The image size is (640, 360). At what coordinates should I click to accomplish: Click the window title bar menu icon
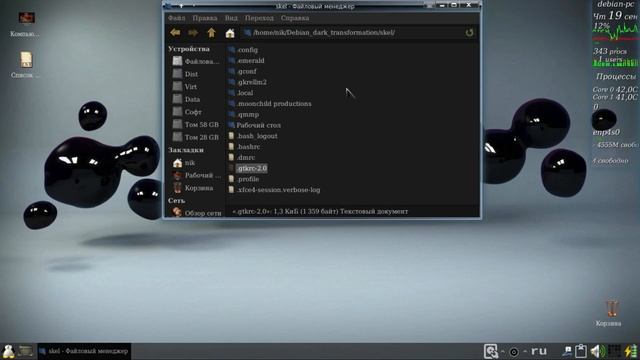coord(168,6)
